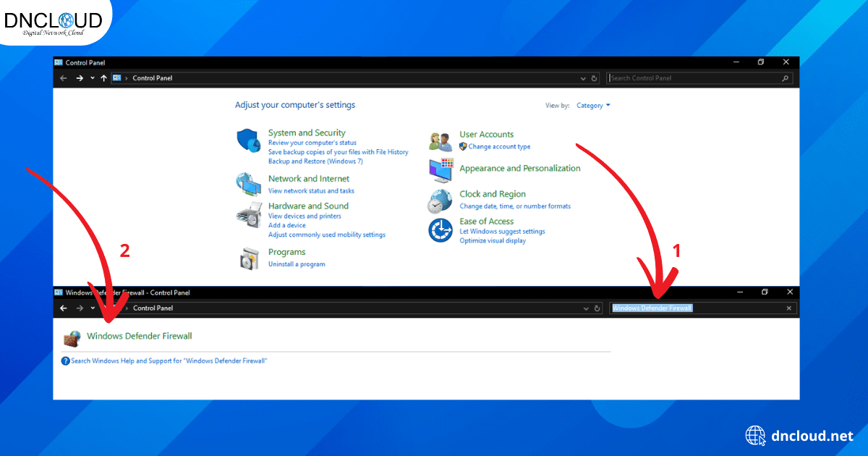Open the Network and Internet globe icon
The image size is (868, 456).
click(x=248, y=185)
